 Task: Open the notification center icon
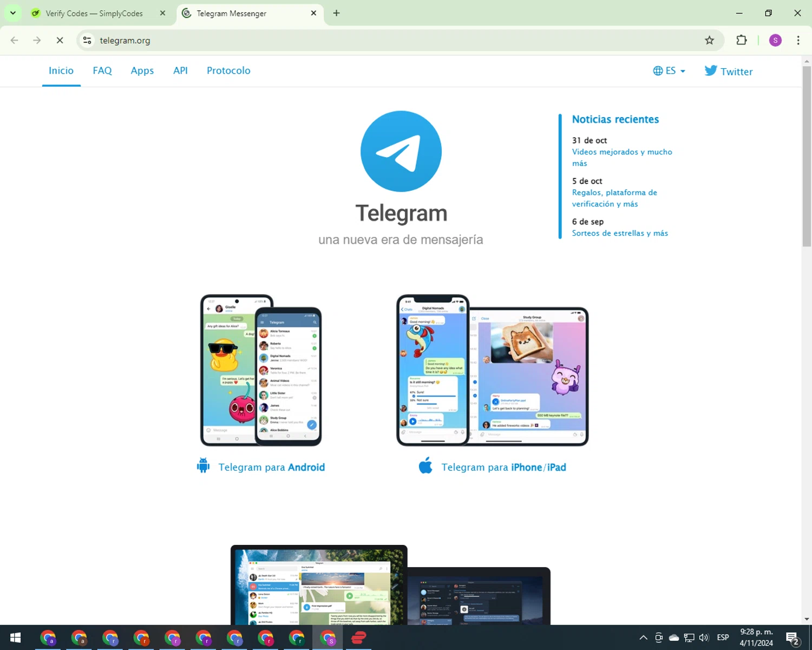pyautogui.click(x=793, y=638)
